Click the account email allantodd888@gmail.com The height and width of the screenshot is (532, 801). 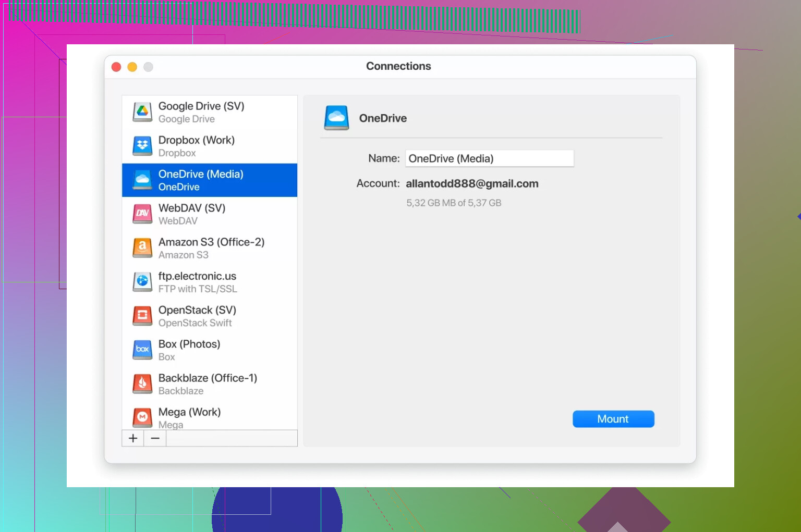click(472, 183)
